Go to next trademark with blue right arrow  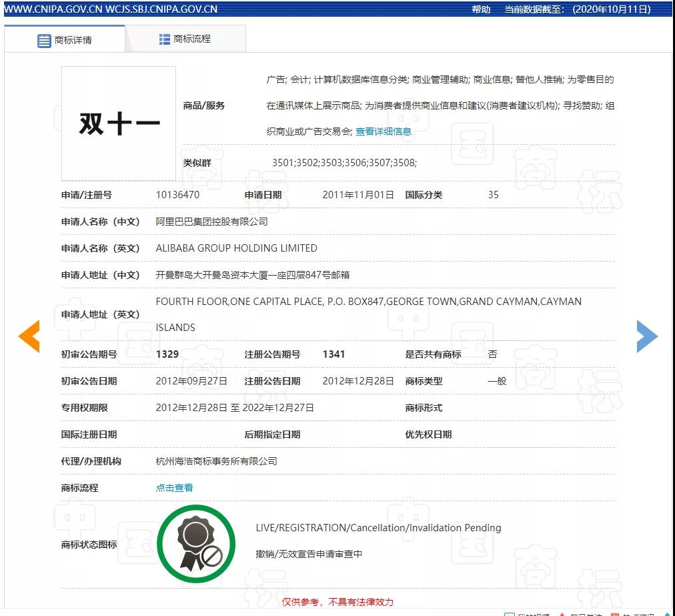tap(646, 336)
